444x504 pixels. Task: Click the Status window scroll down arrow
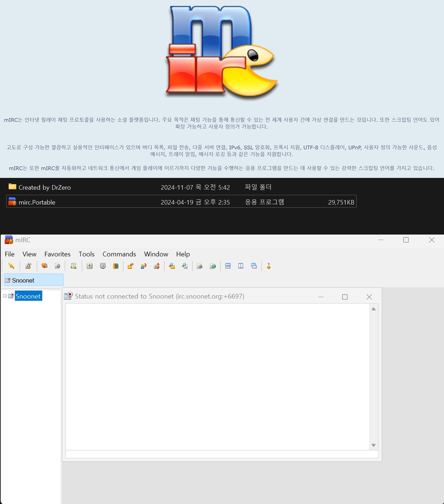(x=373, y=445)
